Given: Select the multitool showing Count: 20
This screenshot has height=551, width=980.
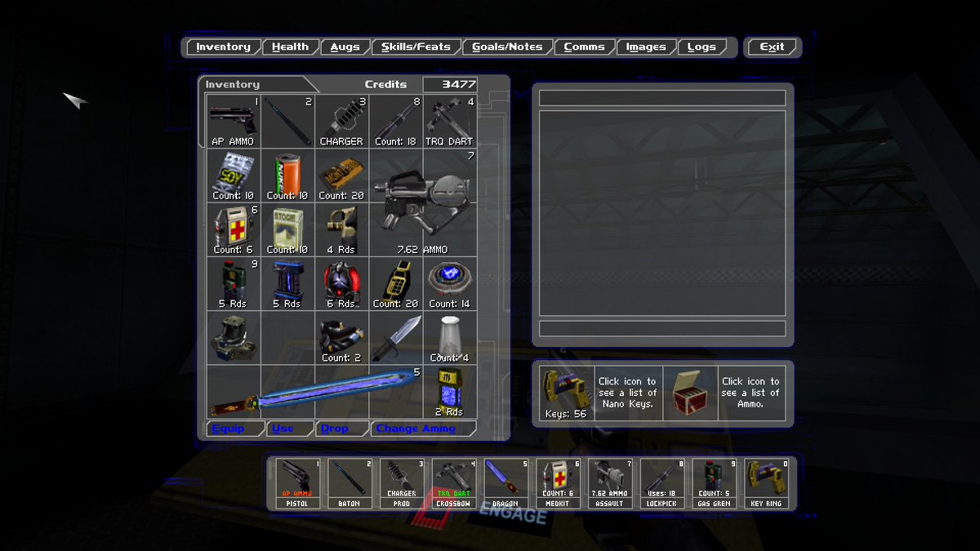Looking at the screenshot, I should tap(395, 282).
